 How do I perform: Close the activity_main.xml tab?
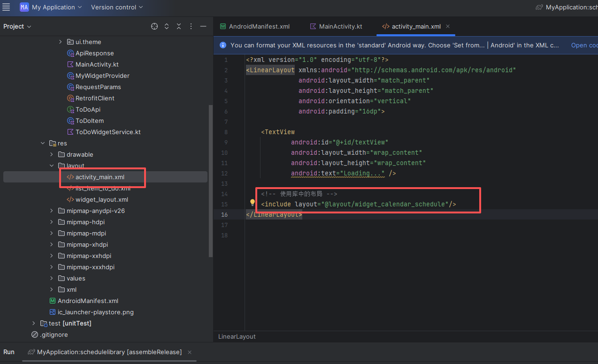448,26
